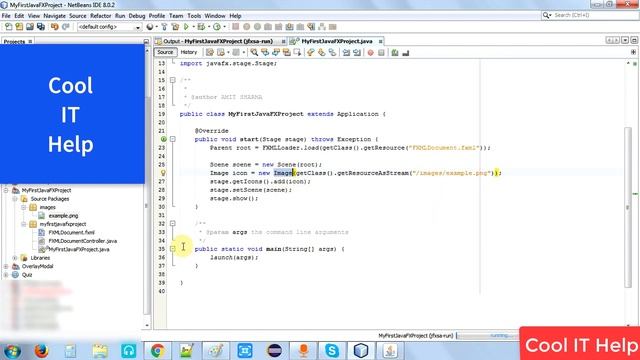Select example.png in the project tree
Image resolution: width=640 pixels, height=360 pixels.
point(63,216)
